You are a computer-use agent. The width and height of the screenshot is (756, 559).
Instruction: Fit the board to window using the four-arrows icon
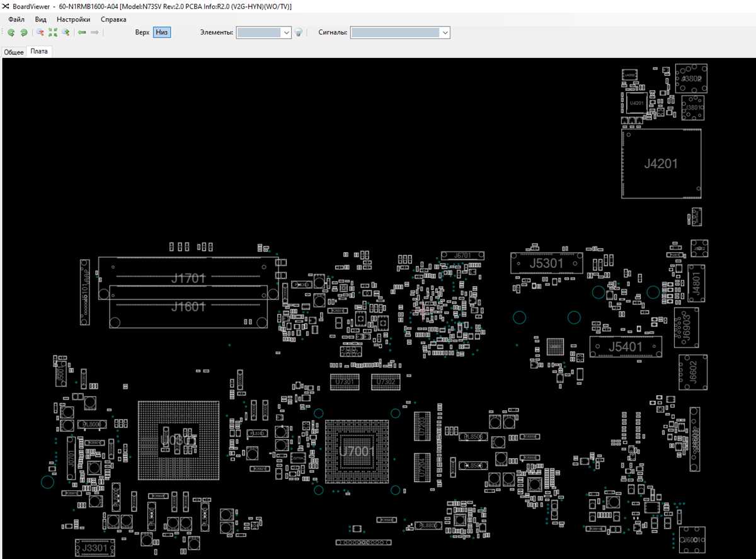coord(53,32)
